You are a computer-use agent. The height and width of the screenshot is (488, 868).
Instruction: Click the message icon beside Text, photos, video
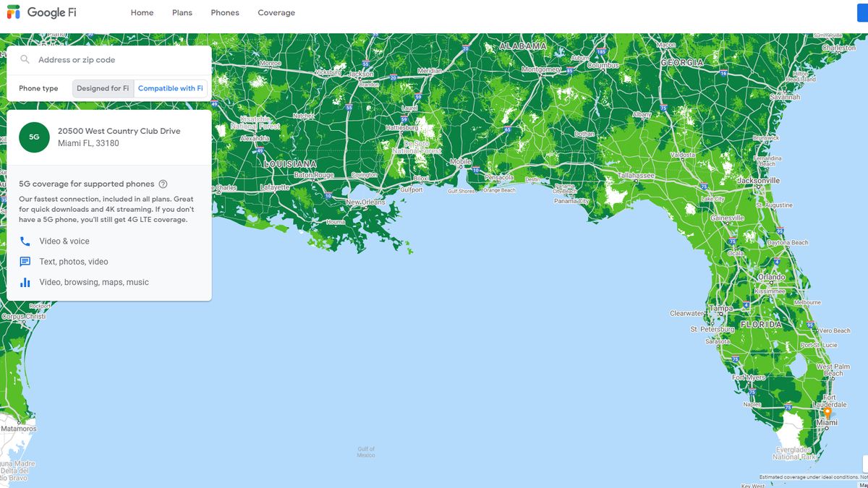[25, 262]
